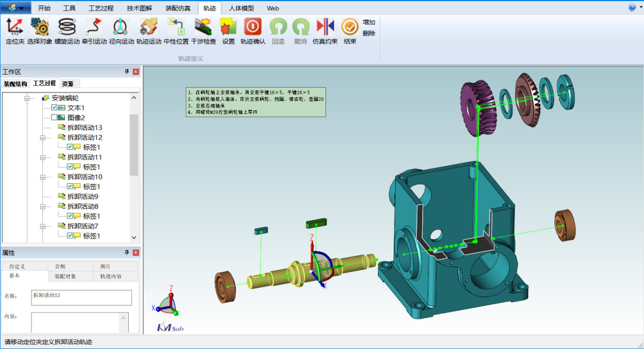644x349 pixels.
Task: Open the 装配结构 workspace tab
Action: (x=16, y=84)
